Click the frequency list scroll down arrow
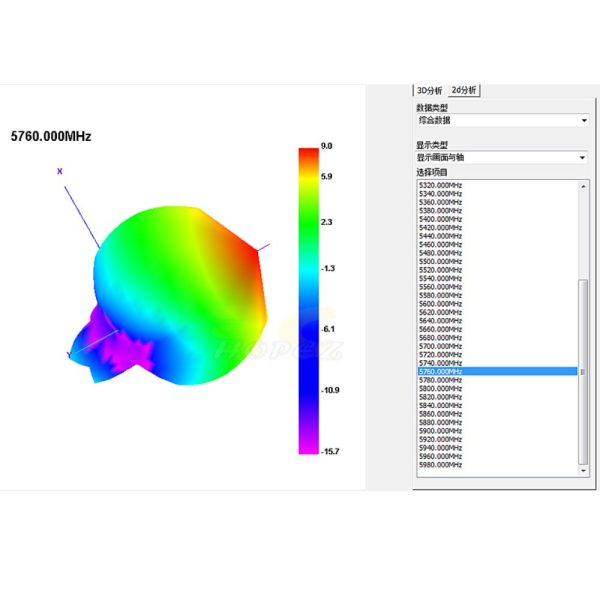Screen dimensions: 600x600 pos(583,471)
